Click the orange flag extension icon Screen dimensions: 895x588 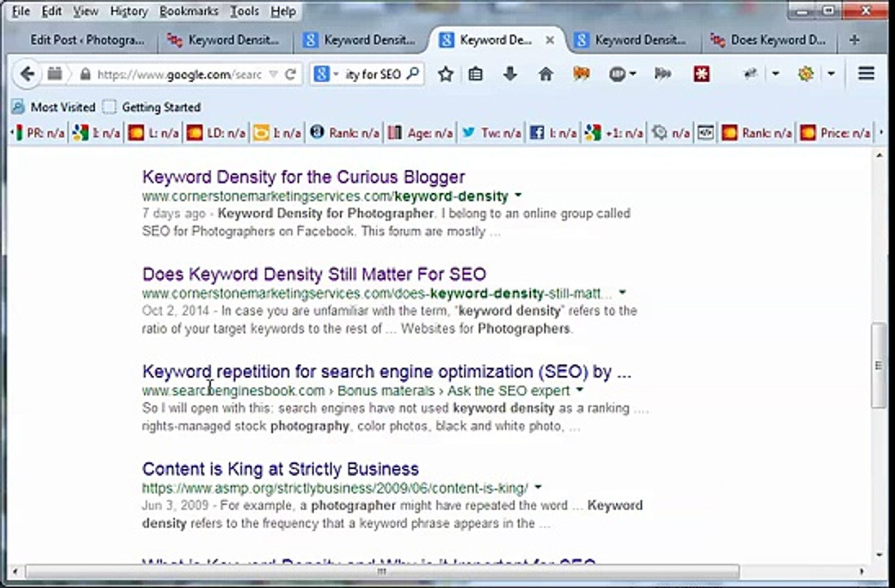(581, 73)
